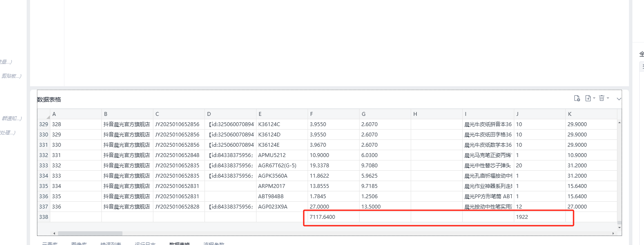
Task: Select the cell containing 7117.6400
Action: click(333, 217)
